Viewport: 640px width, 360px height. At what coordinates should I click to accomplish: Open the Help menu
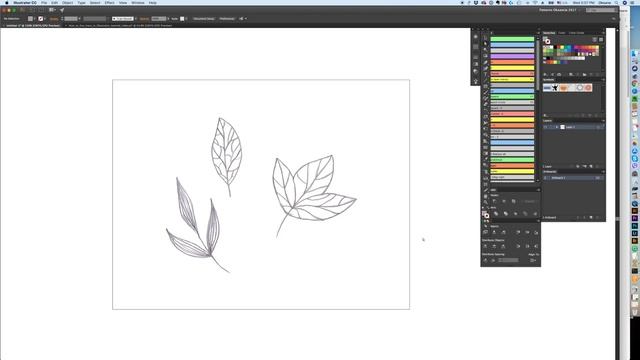153,2
